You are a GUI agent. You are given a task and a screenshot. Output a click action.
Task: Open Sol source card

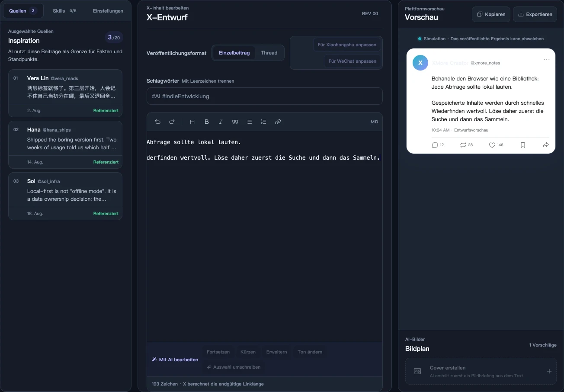65,196
